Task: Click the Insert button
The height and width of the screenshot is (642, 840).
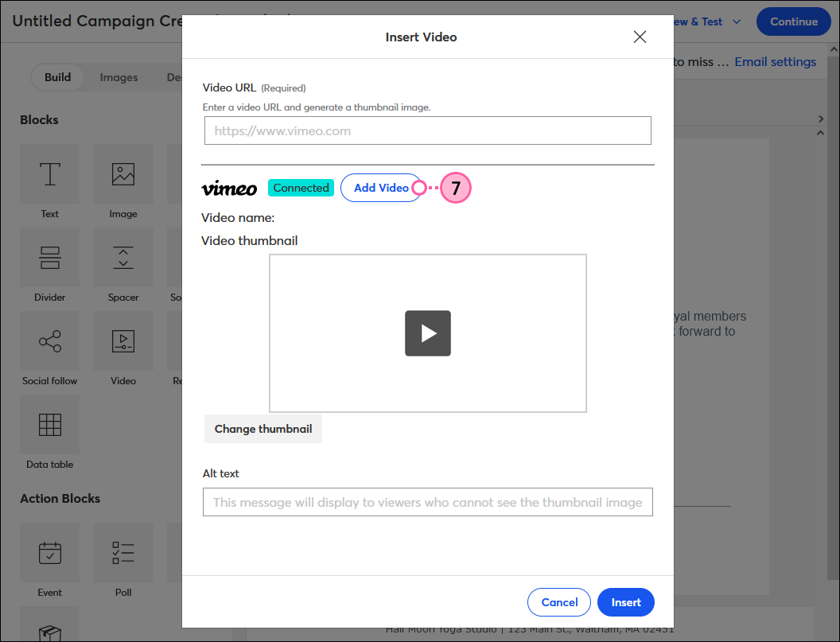Action: (626, 602)
